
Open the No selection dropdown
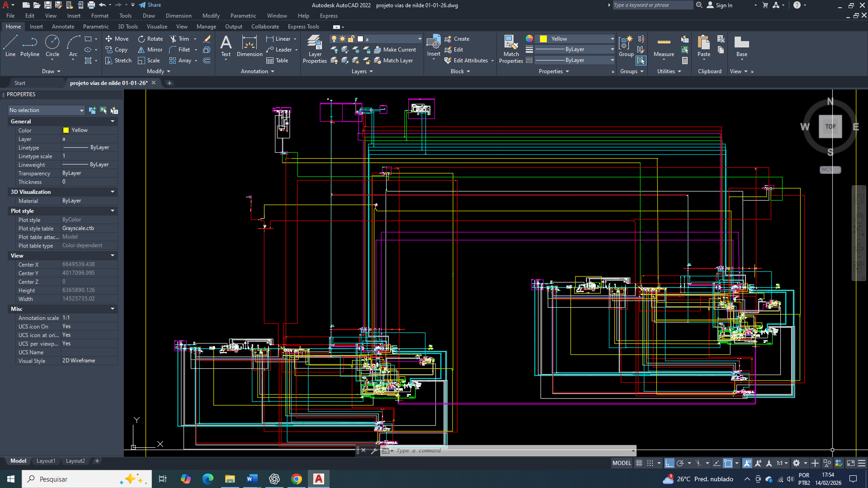click(47, 110)
